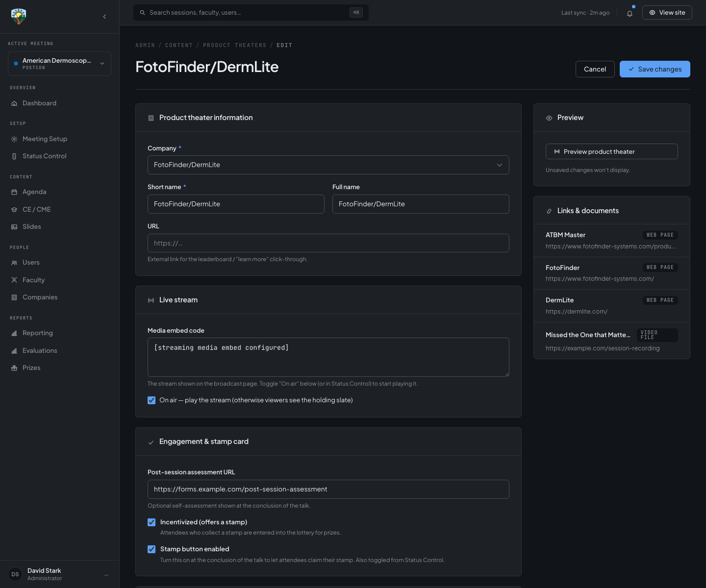Click the Content breadcrumb
This screenshot has height=588, width=706.
click(x=179, y=45)
